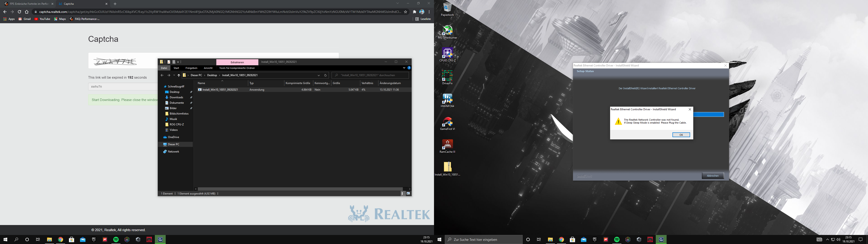Open Spotify from the taskbar

116,239
